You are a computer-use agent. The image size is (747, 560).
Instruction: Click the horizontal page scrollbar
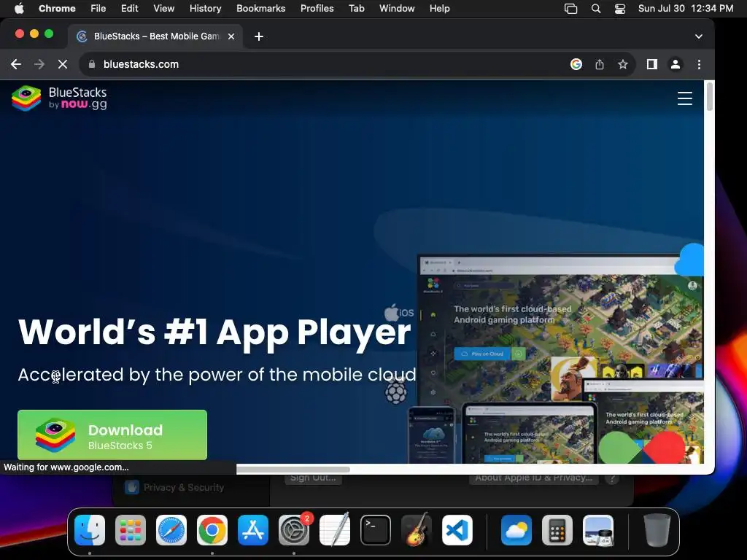[293, 470]
